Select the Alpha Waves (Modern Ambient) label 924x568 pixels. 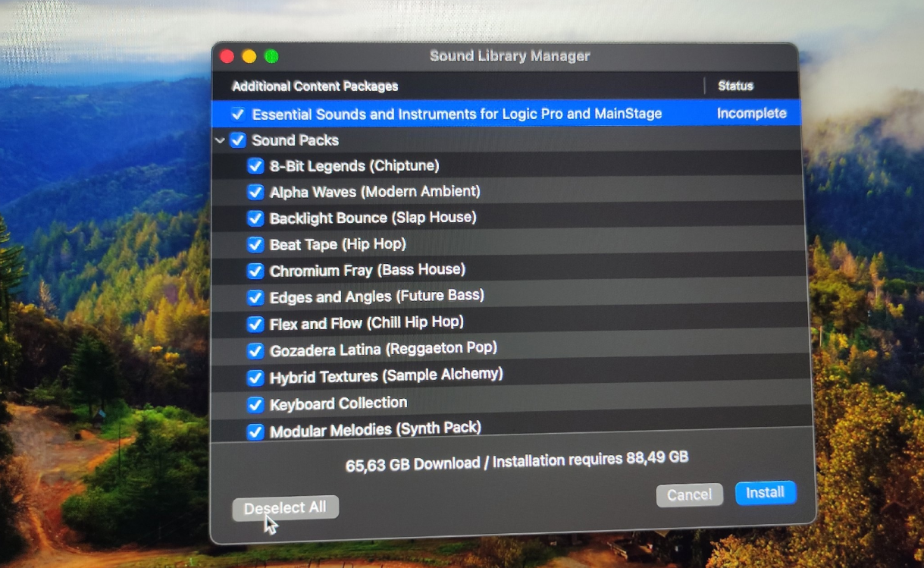pyautogui.click(x=374, y=192)
